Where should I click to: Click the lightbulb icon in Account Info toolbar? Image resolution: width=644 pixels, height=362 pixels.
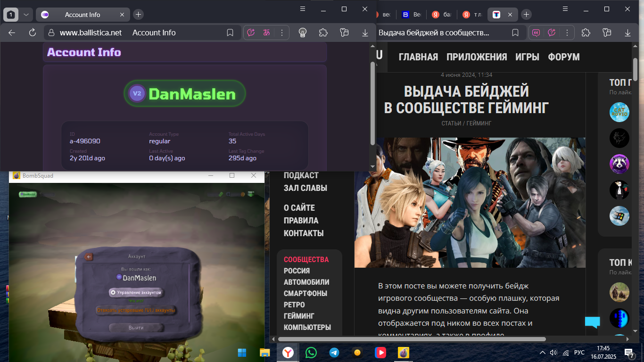tap(303, 33)
